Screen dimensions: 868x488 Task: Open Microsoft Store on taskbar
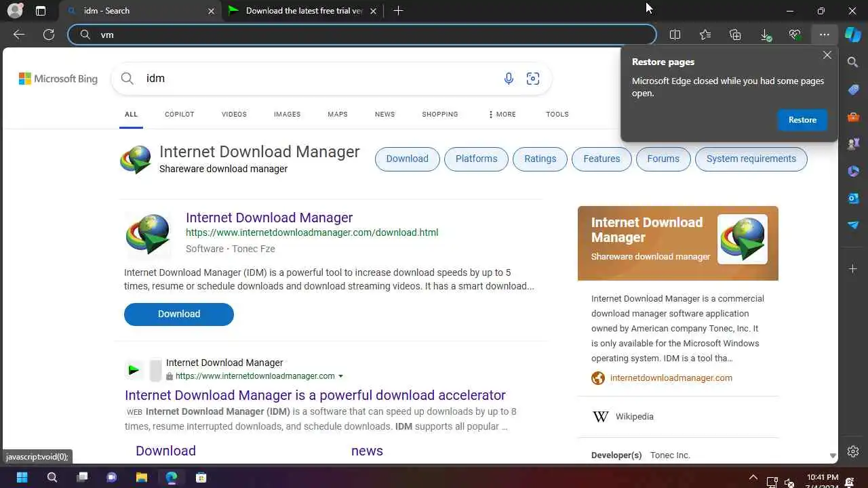click(201, 477)
